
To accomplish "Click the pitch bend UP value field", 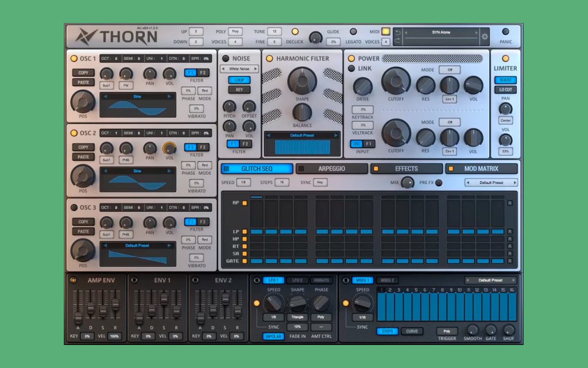I will click(x=196, y=32).
